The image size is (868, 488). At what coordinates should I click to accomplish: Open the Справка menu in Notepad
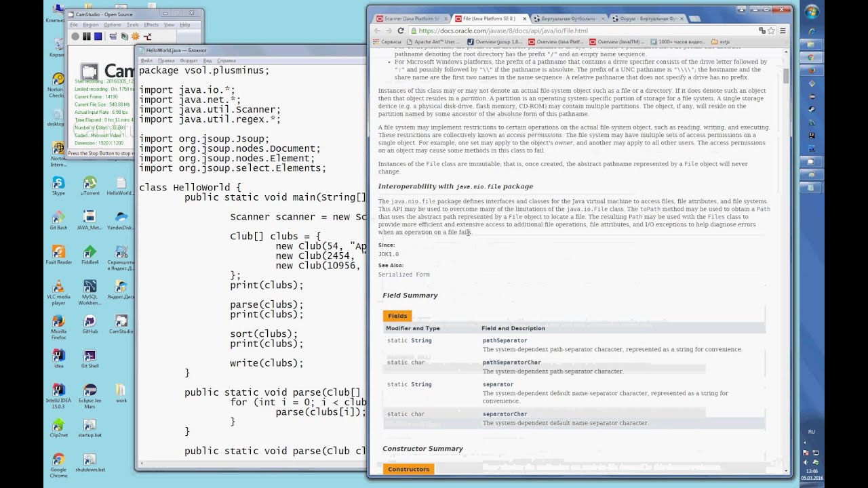[x=226, y=60]
